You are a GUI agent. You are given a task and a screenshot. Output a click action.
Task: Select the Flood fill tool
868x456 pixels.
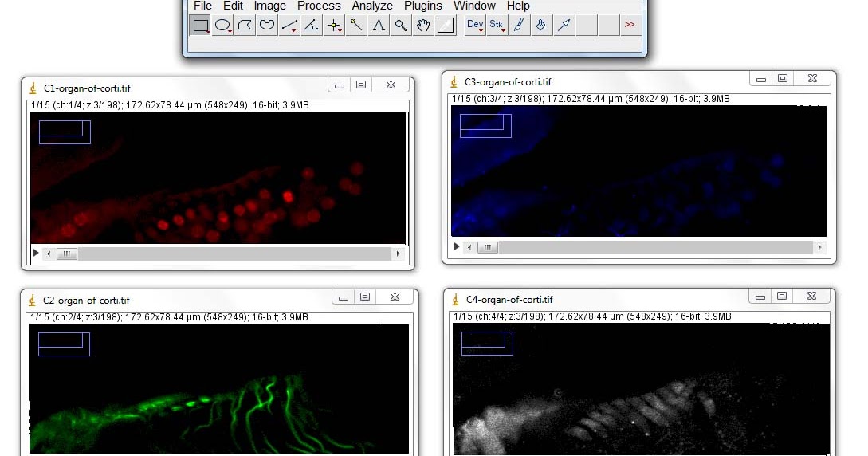pyautogui.click(x=541, y=25)
